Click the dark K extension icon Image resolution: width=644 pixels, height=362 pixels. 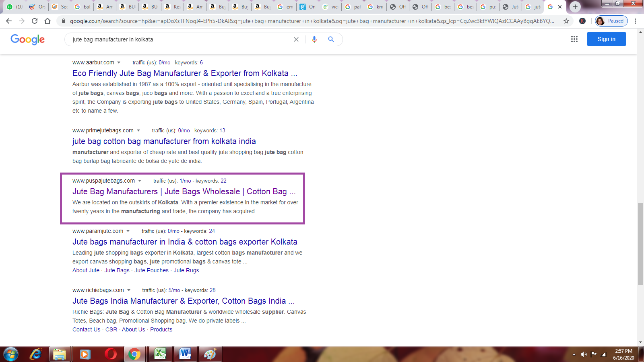582,21
